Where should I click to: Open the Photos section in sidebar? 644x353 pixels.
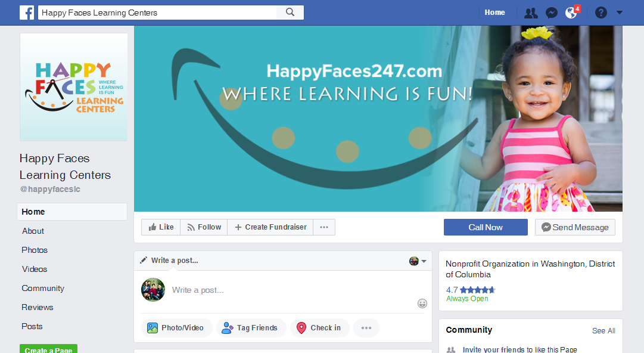tap(35, 250)
